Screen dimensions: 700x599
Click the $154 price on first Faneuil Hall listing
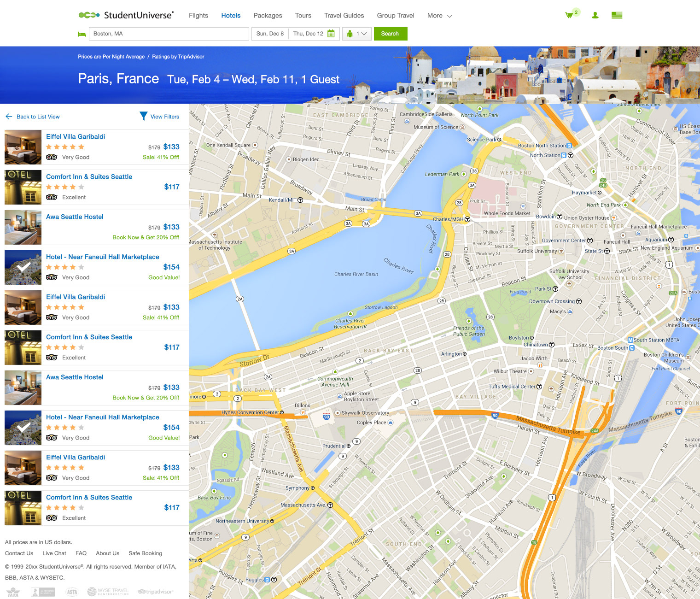[171, 267]
